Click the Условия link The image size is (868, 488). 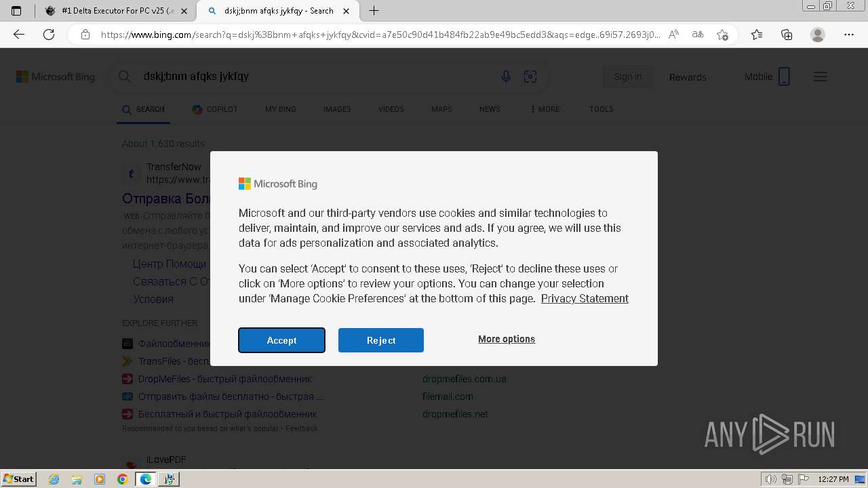(153, 299)
